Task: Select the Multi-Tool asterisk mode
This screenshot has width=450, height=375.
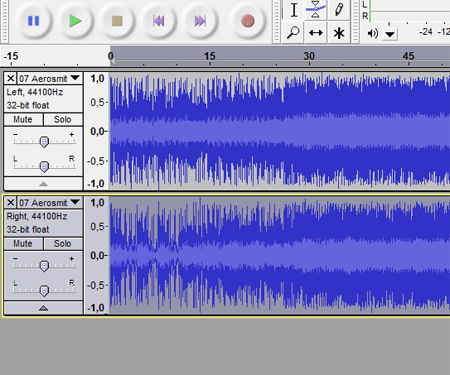Action: pyautogui.click(x=339, y=33)
